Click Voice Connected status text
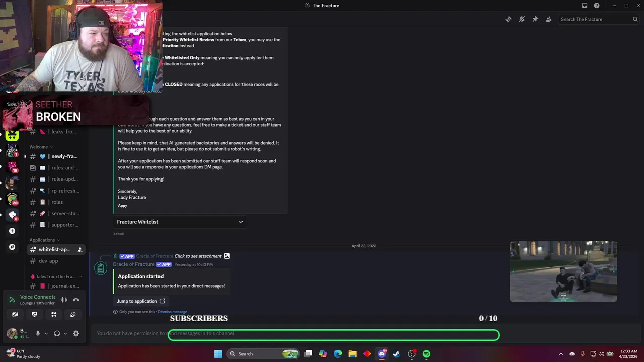The width and height of the screenshot is (644, 362). pyautogui.click(x=37, y=297)
